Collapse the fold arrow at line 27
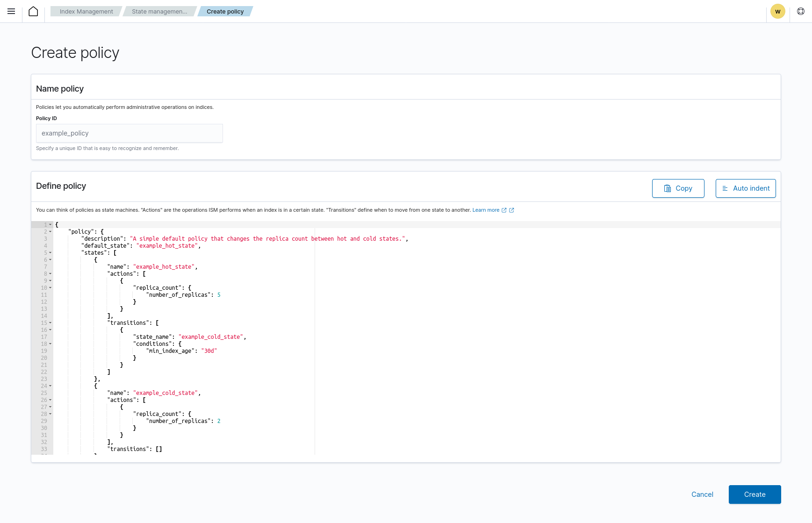This screenshot has width=812, height=523. pos(50,407)
